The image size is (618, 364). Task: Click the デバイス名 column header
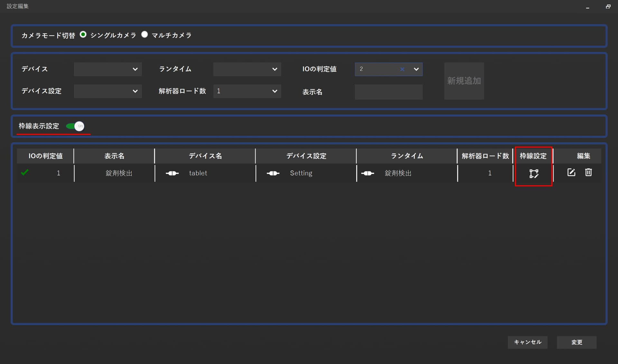pyautogui.click(x=205, y=156)
